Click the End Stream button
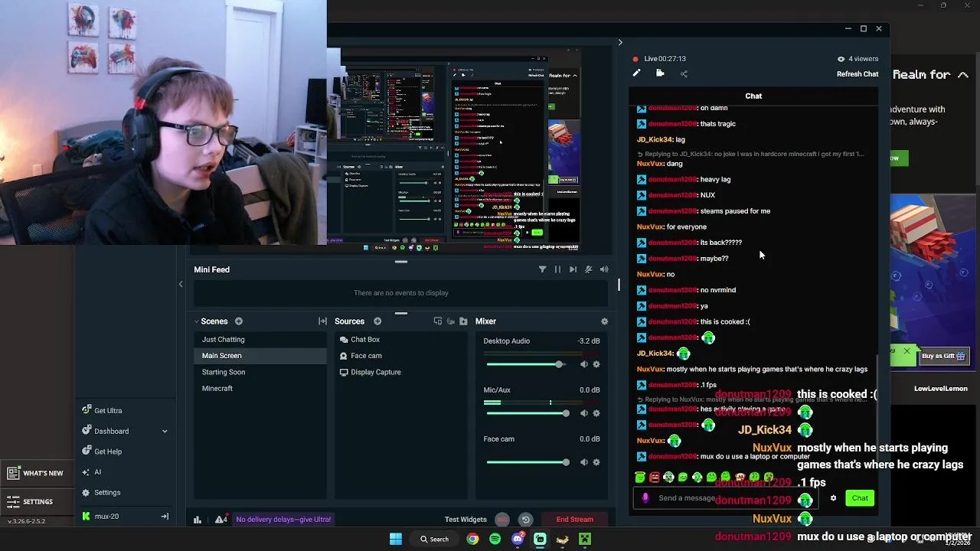The width and height of the screenshot is (980, 551). pyautogui.click(x=575, y=520)
